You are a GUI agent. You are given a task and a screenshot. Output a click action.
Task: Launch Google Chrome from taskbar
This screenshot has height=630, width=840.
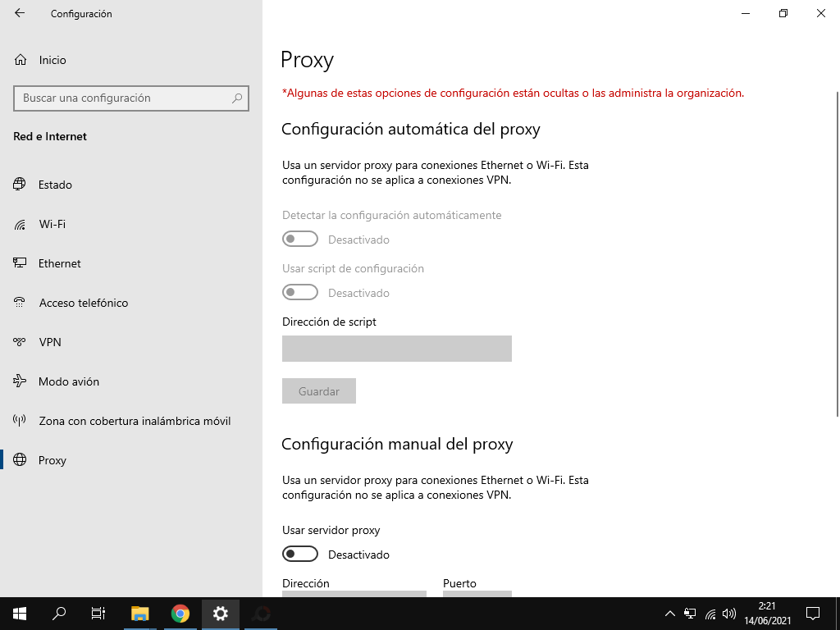(180, 614)
